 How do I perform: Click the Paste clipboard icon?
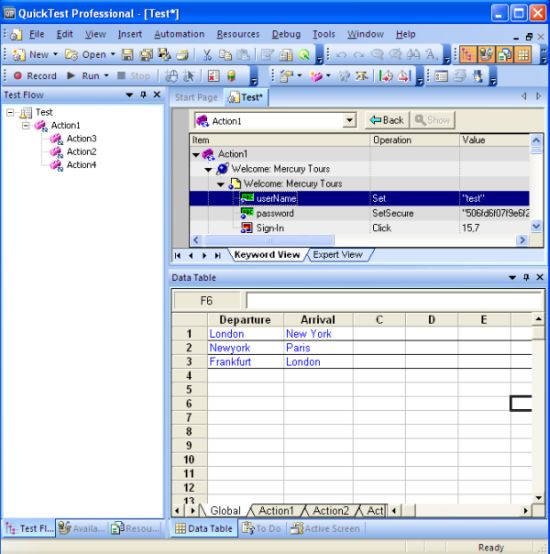click(243, 55)
